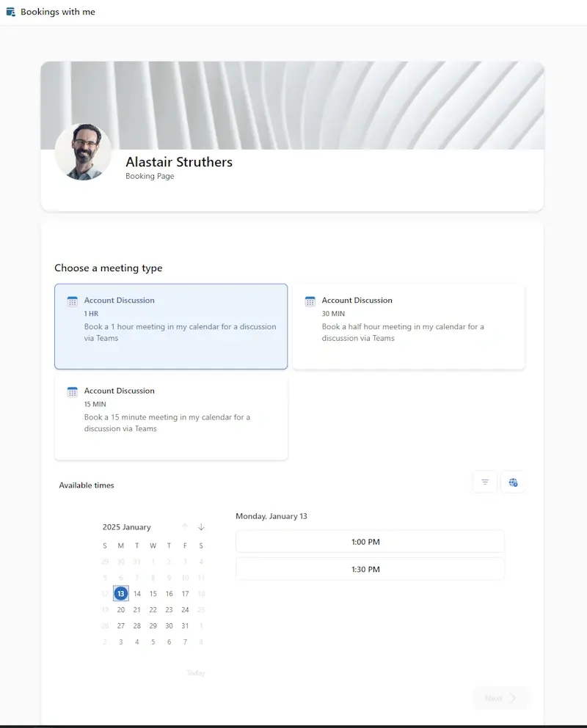
Task: Open the time zone globe icon
Action: (513, 482)
